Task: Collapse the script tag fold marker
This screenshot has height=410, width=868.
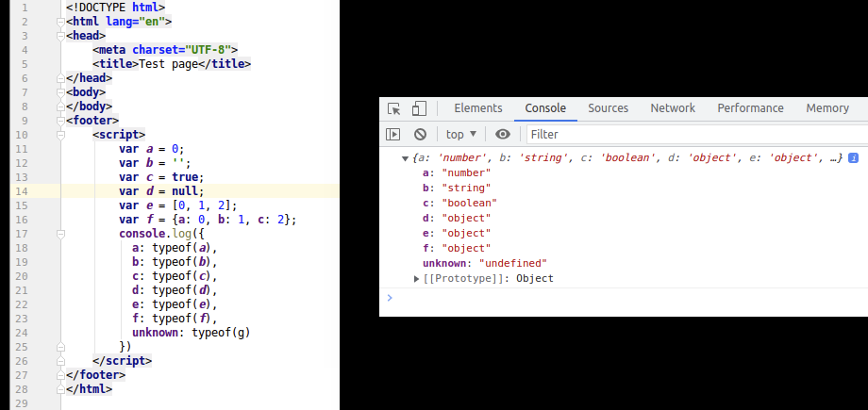Action: [x=61, y=135]
